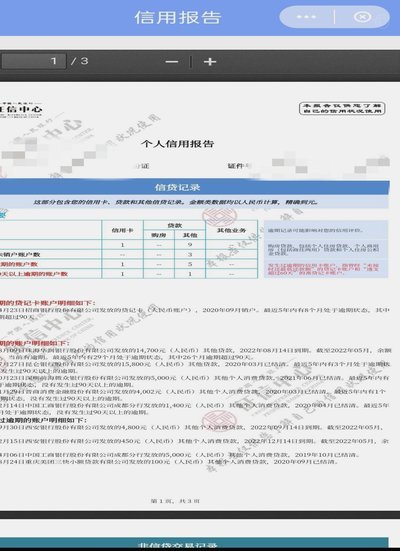Click the red 贷记卡账户明细如下 heading
Viewport: 400px width, 551px height.
[48, 303]
